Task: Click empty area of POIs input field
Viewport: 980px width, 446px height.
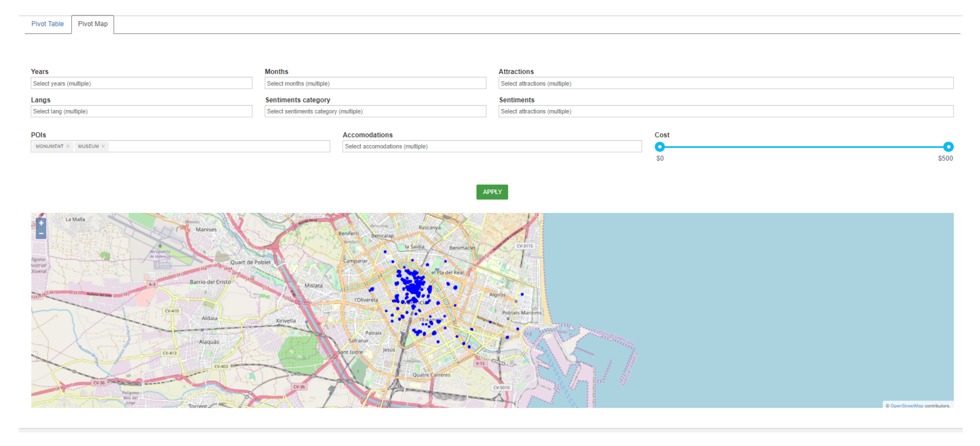Action: coord(219,146)
